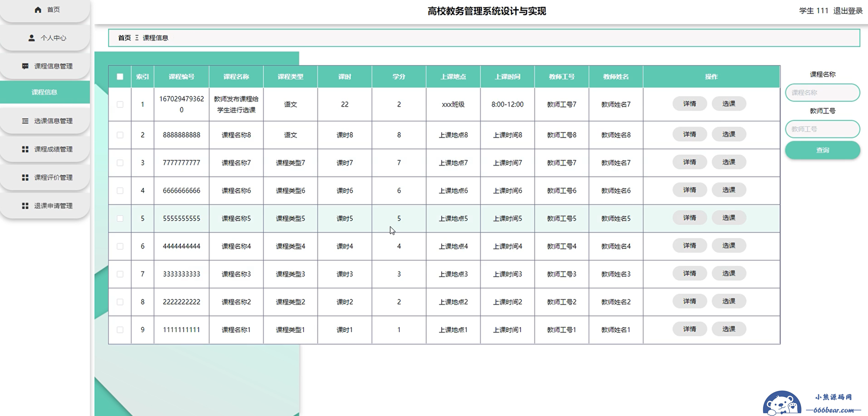Click the home icon in sidebar
Viewport: 868px width, 416px height.
click(38, 10)
